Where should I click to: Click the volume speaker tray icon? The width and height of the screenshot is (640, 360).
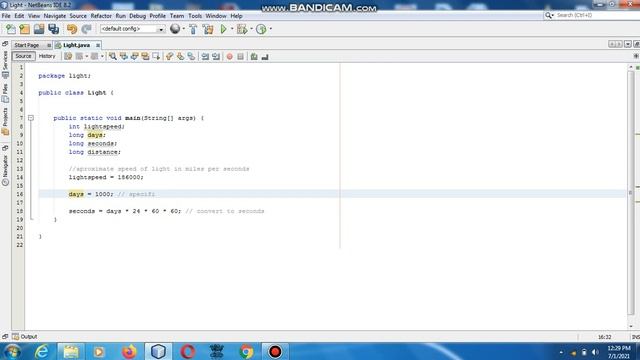595,352
